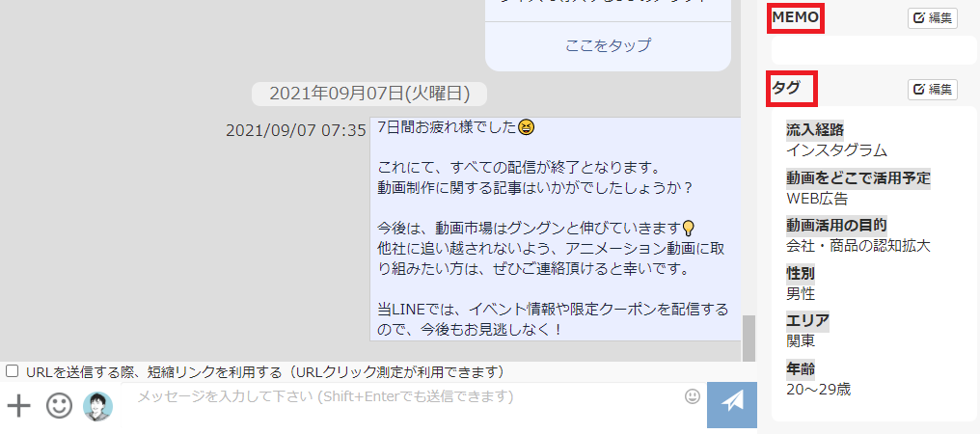Viewport: 980px width, 434px height.
Task: Click the MEMO edit pencil icon
Action: point(933,18)
